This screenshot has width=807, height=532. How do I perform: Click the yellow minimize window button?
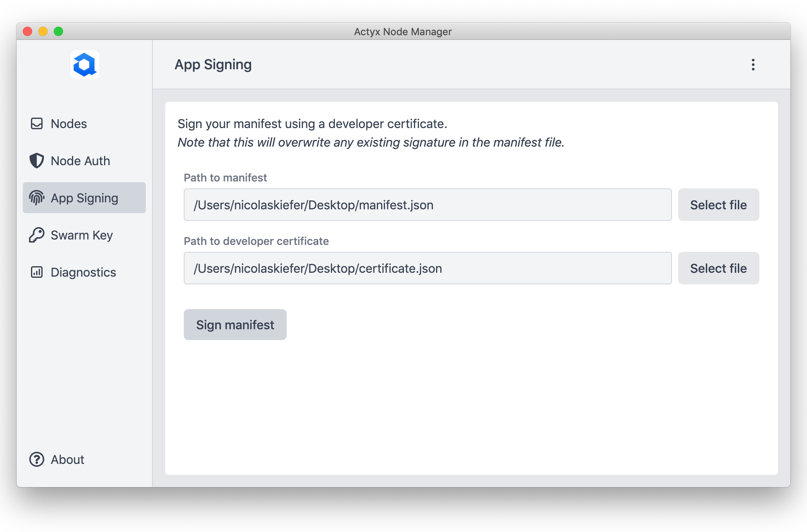click(x=43, y=31)
